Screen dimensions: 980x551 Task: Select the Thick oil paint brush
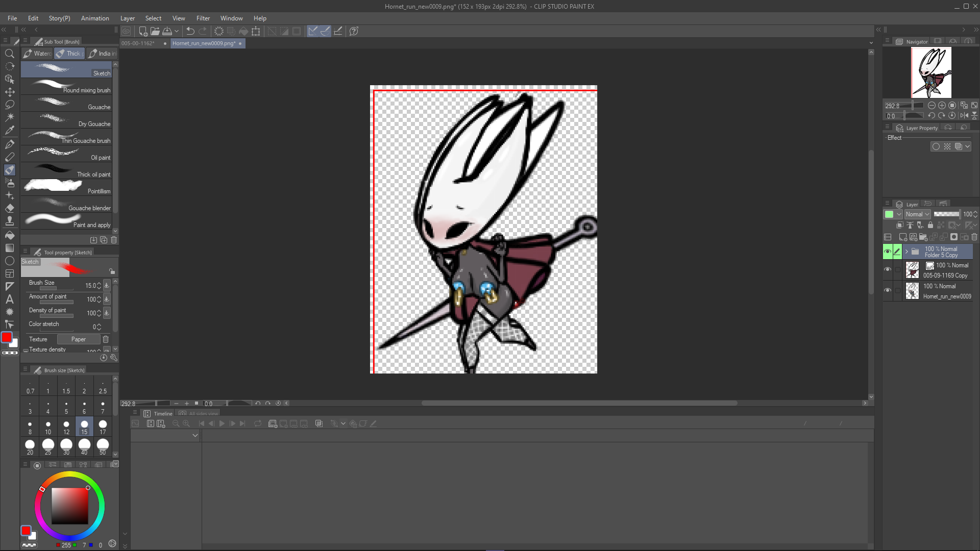(66, 171)
